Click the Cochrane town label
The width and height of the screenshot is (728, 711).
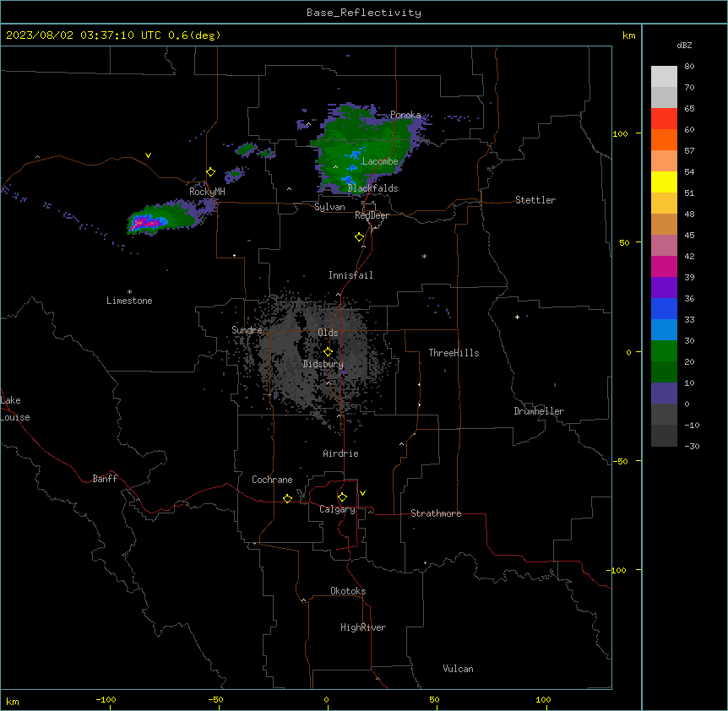[272, 480]
